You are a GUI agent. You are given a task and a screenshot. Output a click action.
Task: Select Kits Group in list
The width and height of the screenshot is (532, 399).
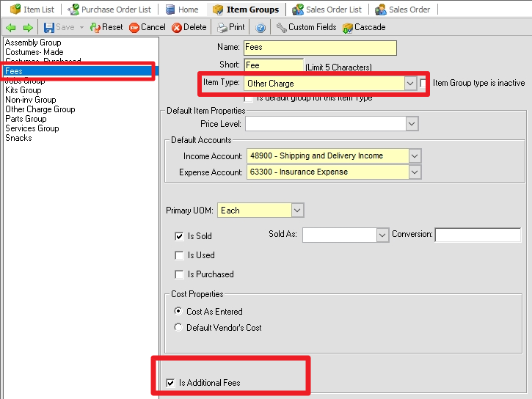pyautogui.click(x=23, y=90)
